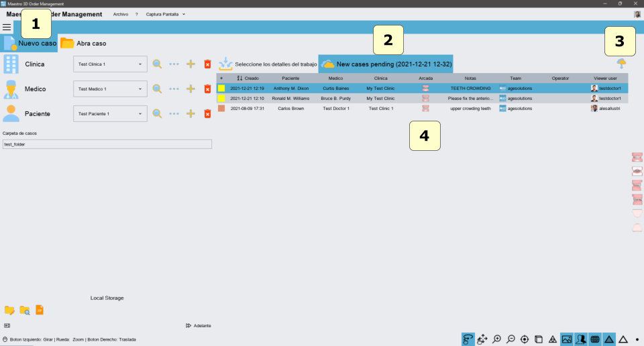Toggle the grid display
Viewport: 644px width, 346px height.
(x=595, y=339)
